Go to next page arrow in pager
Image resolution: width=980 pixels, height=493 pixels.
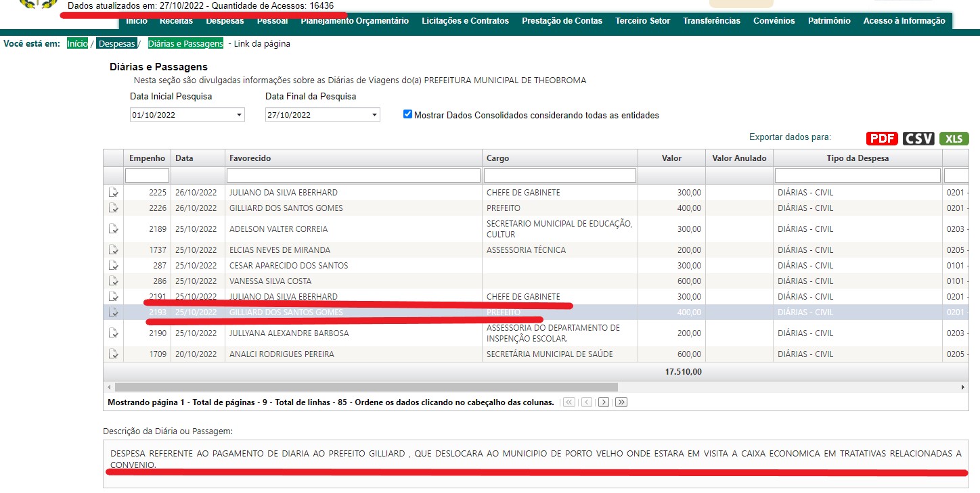604,402
